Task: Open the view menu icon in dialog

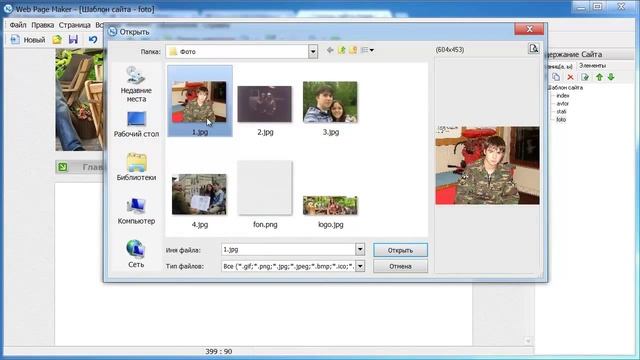Action: (367, 50)
